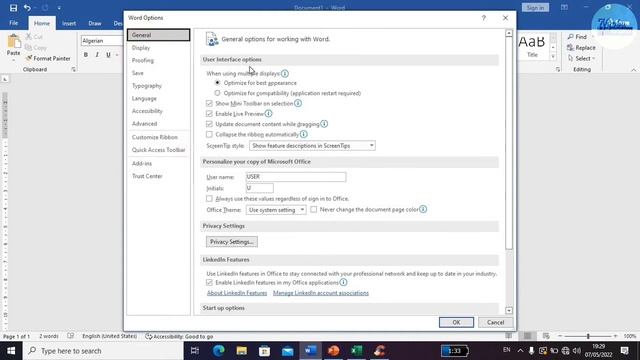The width and height of the screenshot is (640, 360).
Task: Toggle Underline formatting button in ribbon
Action: pyautogui.click(x=108, y=55)
